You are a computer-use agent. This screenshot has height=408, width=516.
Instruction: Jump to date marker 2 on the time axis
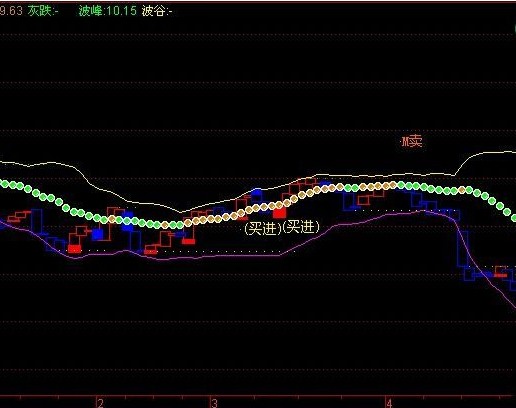coord(101,403)
